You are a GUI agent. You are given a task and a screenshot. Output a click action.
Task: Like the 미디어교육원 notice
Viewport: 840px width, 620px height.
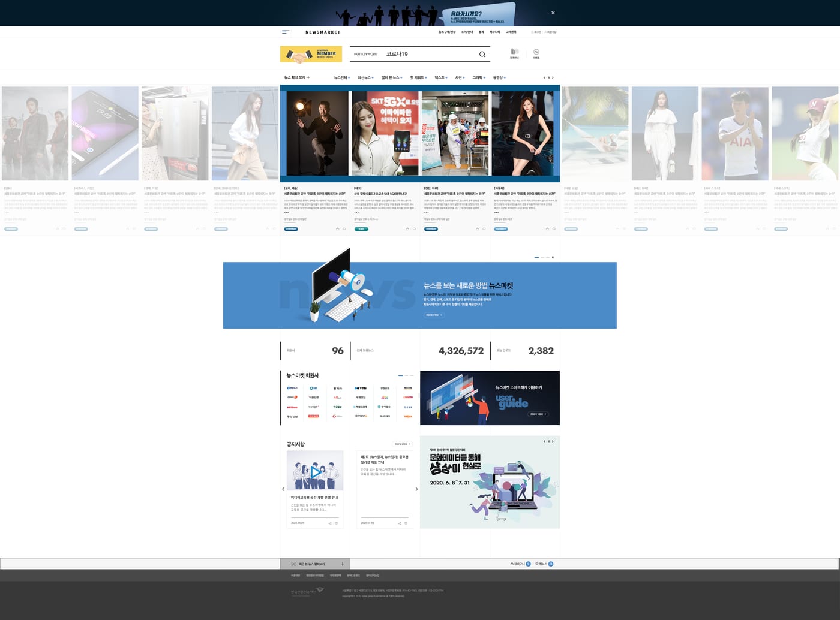(x=336, y=523)
